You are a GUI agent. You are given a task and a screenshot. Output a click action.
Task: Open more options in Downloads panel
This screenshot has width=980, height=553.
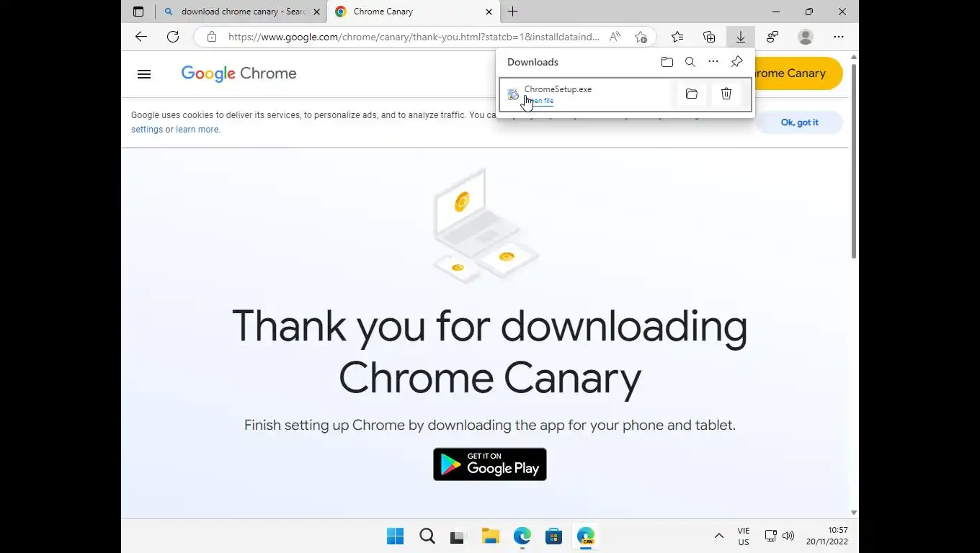tap(713, 62)
